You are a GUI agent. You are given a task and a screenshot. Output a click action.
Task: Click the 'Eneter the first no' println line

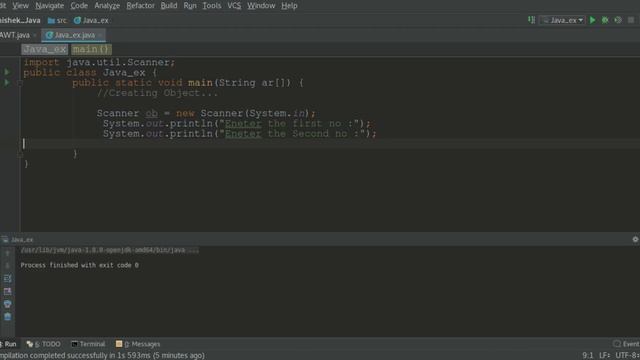click(x=237, y=124)
